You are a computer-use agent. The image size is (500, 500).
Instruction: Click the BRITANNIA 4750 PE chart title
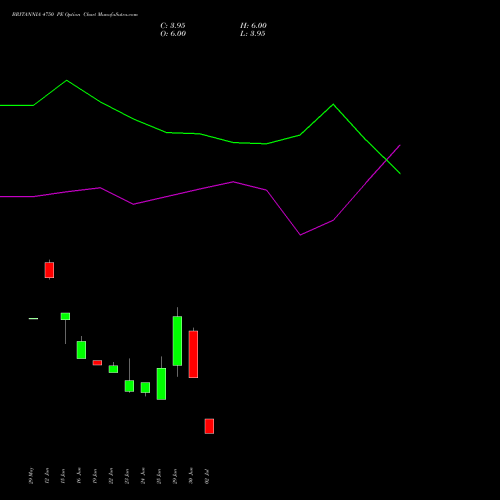(75, 15)
